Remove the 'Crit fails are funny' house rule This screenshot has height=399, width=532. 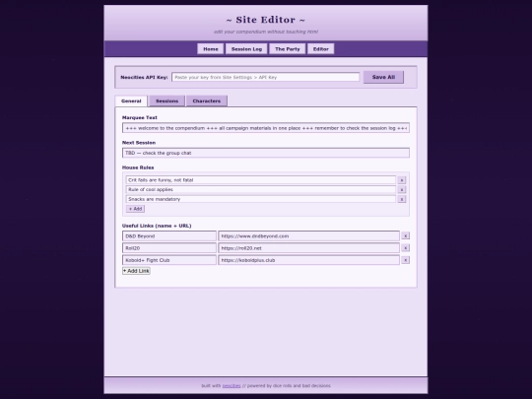tap(401, 180)
